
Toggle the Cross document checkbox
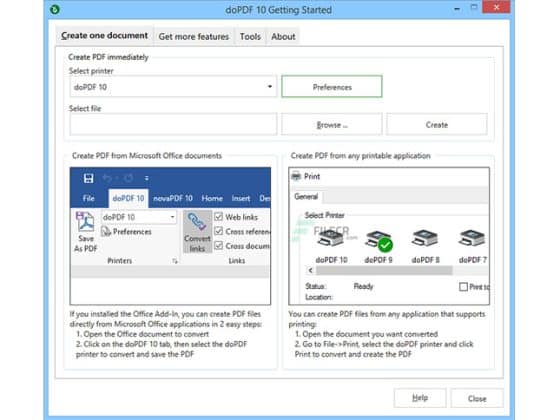tap(219, 246)
